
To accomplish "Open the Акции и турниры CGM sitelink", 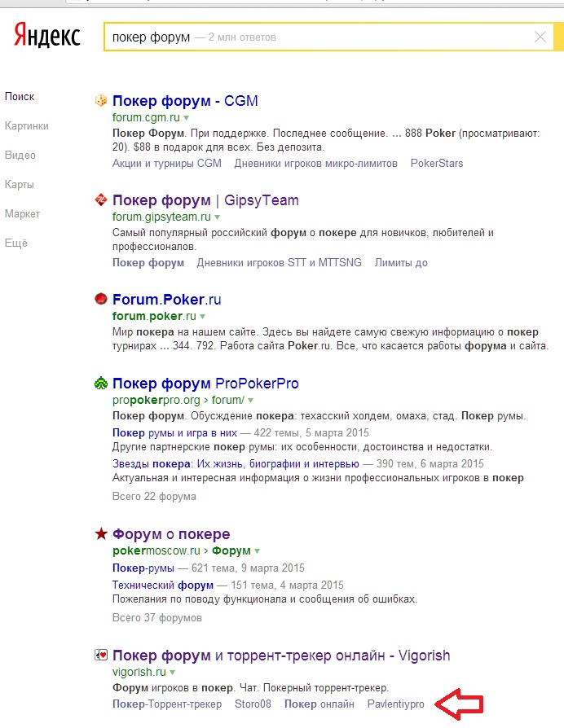I will [x=167, y=164].
